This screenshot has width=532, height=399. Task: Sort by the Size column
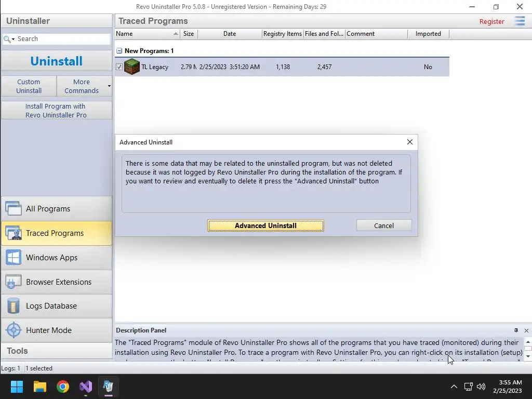click(x=189, y=34)
